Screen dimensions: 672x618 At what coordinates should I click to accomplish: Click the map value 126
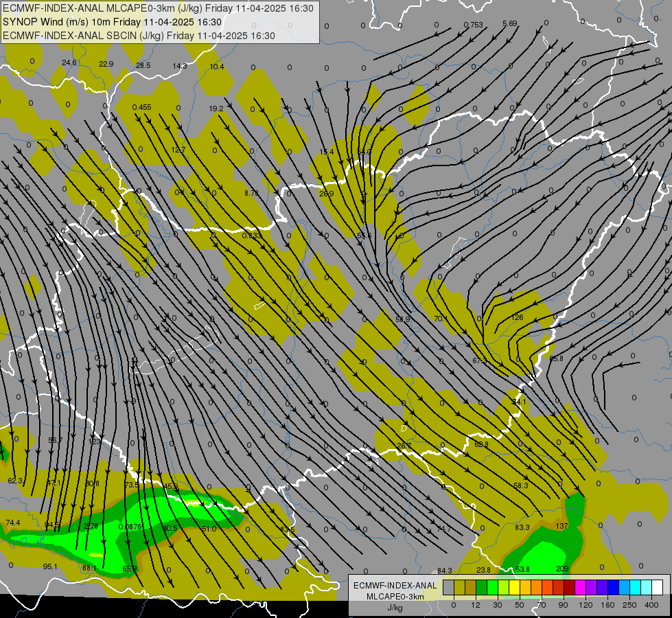518,317
